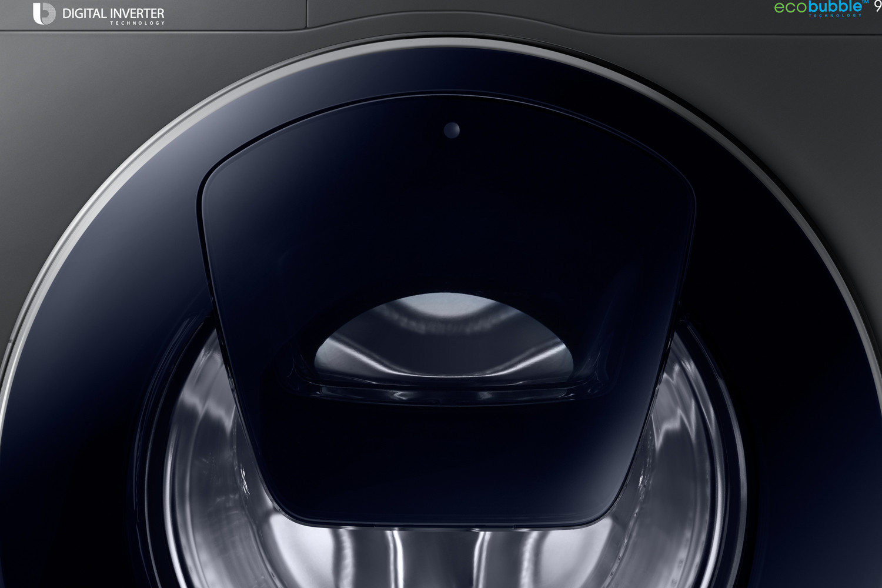Click the "DIGITAL INVERTER" text

pyautogui.click(x=113, y=14)
